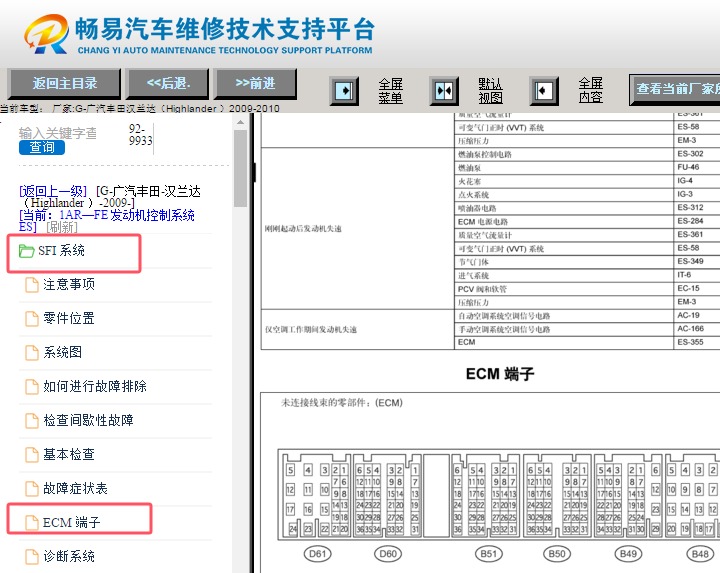Viewport: 720px width, 573px height.
Task: Click the document icon beside 注意事项
Action: [32, 285]
